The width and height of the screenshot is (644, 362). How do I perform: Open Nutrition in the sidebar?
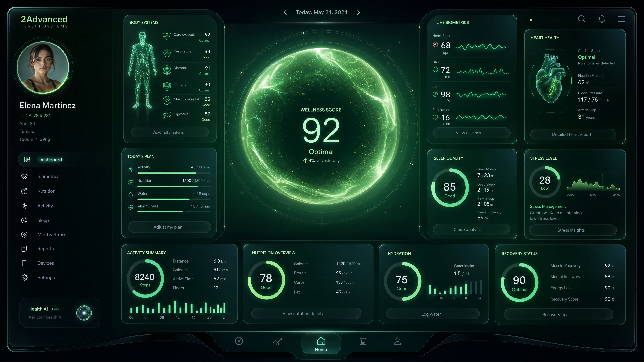point(39,191)
